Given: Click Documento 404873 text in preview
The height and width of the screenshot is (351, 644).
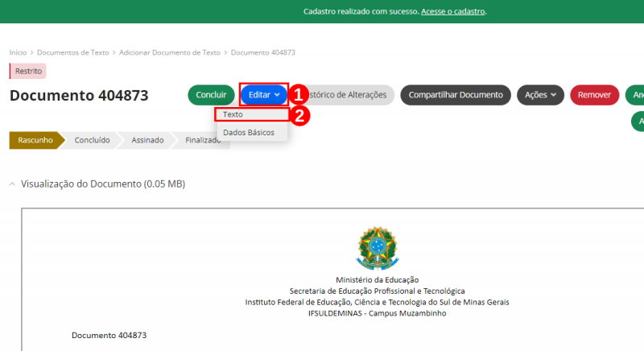Looking at the screenshot, I should tap(109, 336).
